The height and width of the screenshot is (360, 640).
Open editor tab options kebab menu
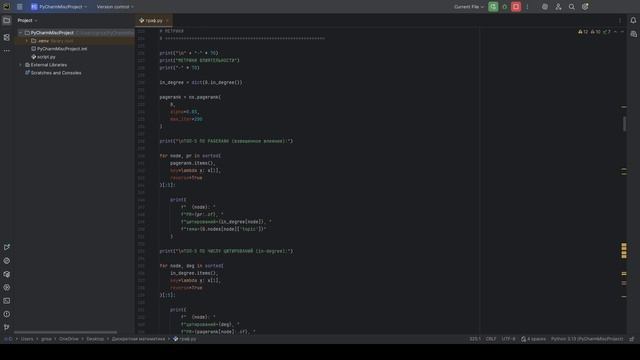pos(620,20)
